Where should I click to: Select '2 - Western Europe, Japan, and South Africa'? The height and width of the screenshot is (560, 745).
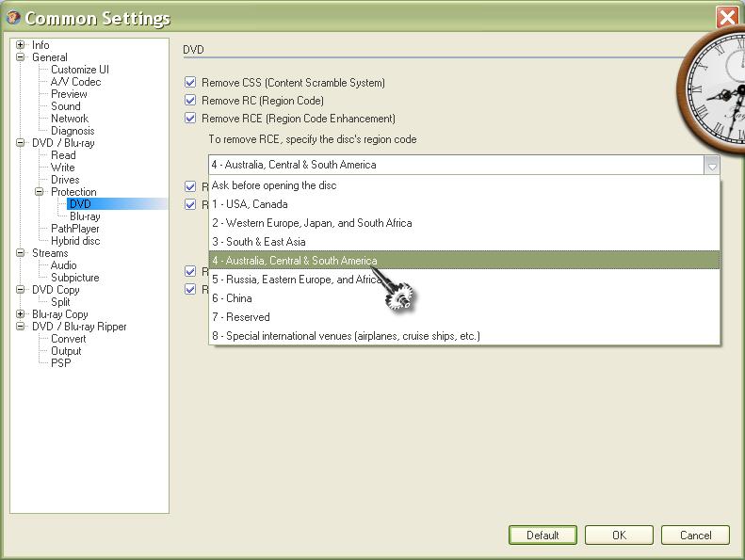coord(312,223)
